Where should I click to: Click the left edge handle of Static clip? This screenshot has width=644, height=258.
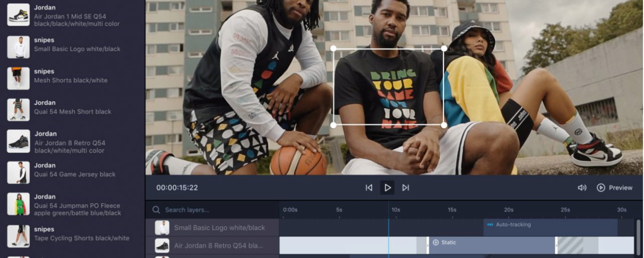tap(428, 245)
